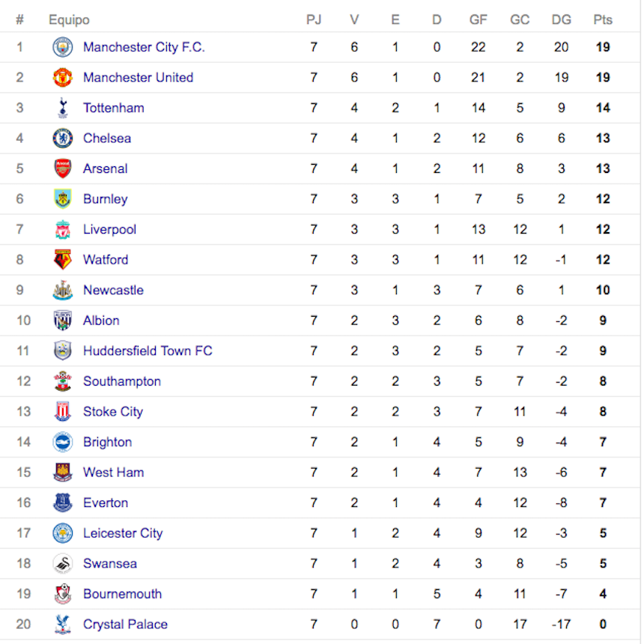Screen dimensions: 644x644
Task: Select the Huddersfield Town FC link
Action: click(x=148, y=351)
